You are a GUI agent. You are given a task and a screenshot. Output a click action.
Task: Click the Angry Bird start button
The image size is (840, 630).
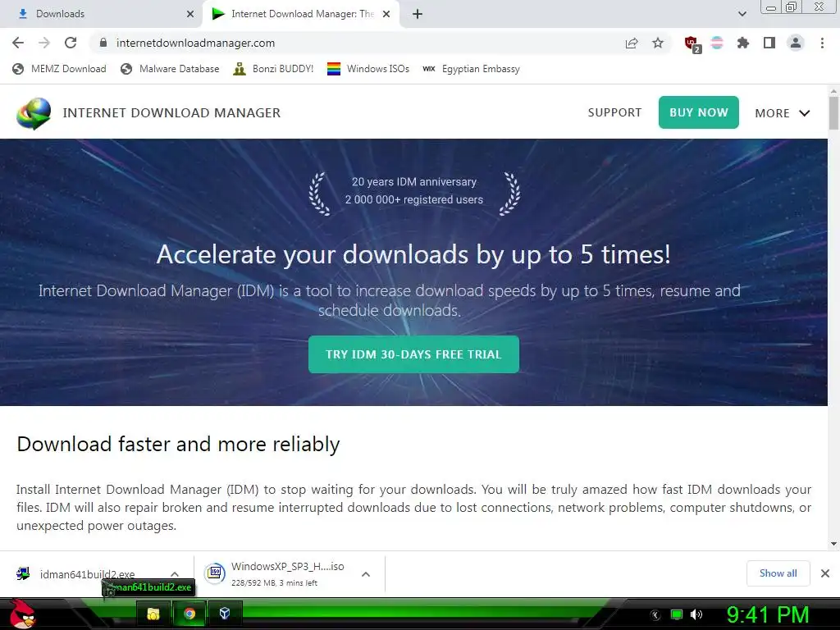point(22,614)
